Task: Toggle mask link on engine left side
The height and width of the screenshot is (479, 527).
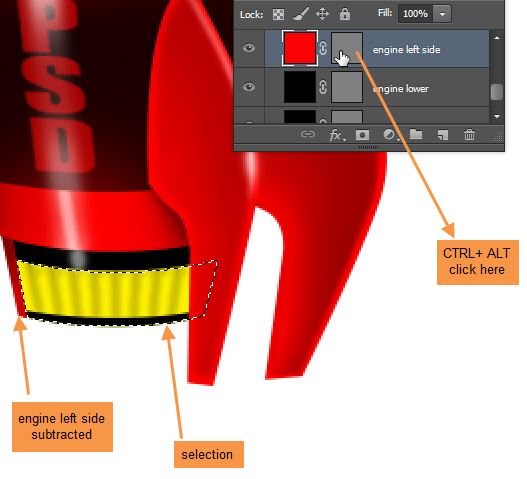Action: [323, 48]
